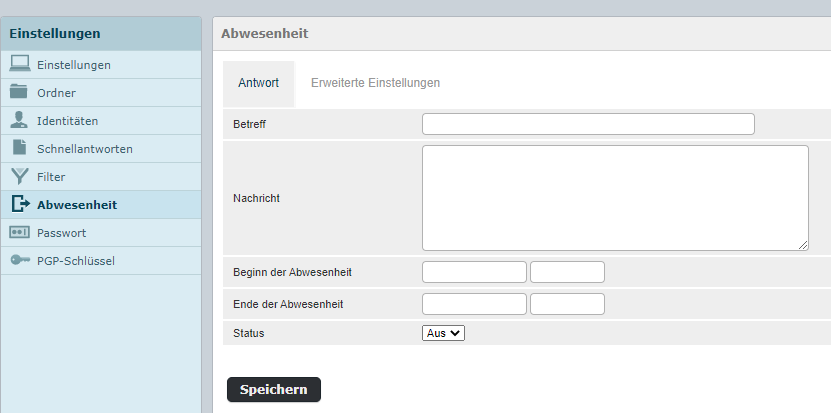
Task: Click inside the Nachricht text area
Action: click(615, 198)
